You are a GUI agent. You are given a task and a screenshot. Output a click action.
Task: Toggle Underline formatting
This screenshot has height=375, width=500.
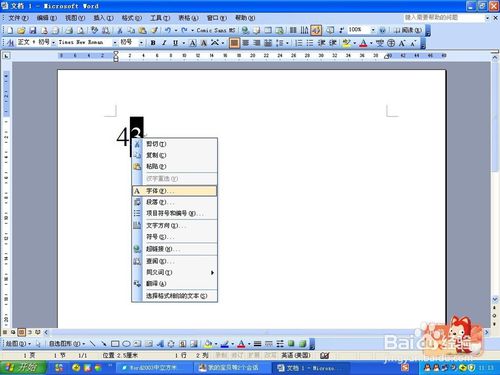[x=175, y=43]
